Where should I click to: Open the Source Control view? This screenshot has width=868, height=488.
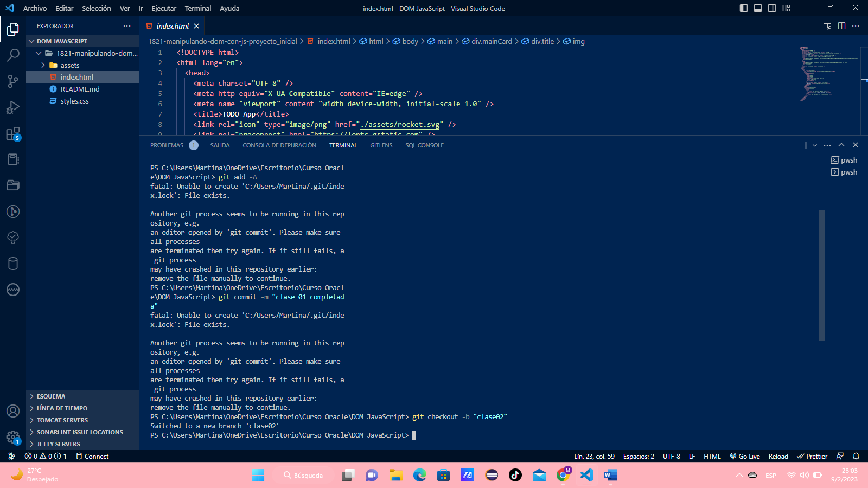click(x=13, y=81)
